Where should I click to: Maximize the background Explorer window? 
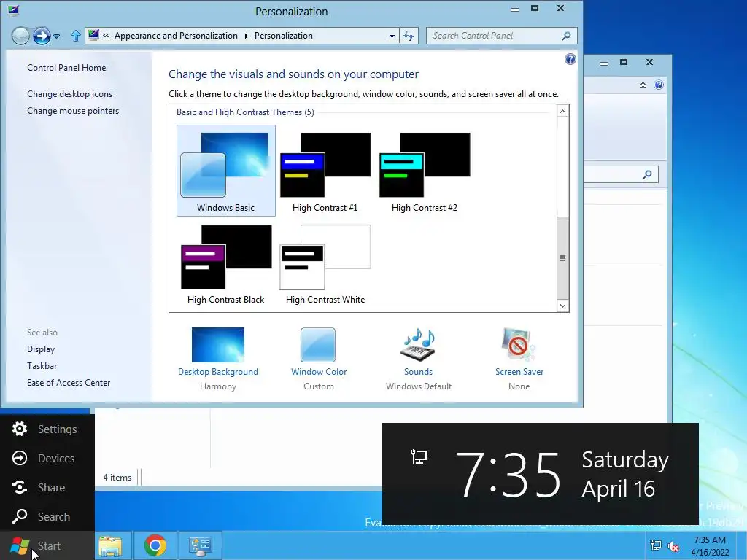point(624,62)
